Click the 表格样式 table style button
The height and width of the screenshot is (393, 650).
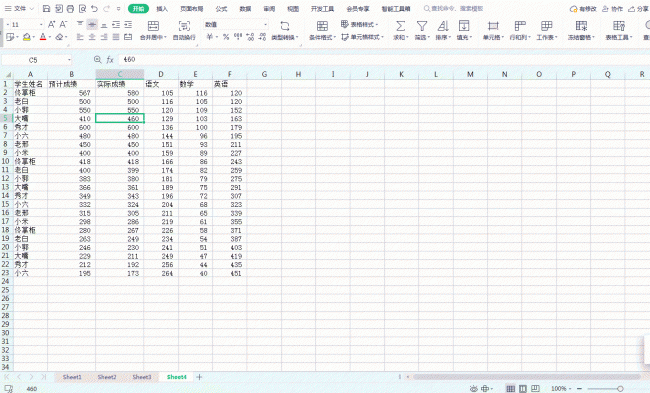[x=359, y=24]
